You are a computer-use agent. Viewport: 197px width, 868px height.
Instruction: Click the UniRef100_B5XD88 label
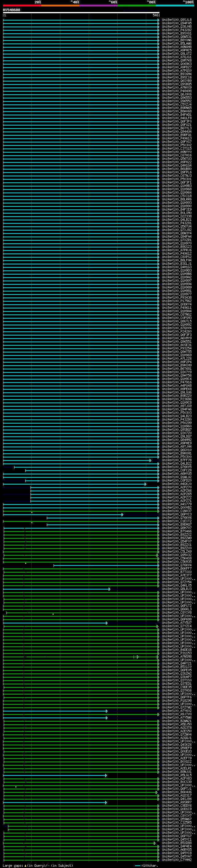[176, 843]
